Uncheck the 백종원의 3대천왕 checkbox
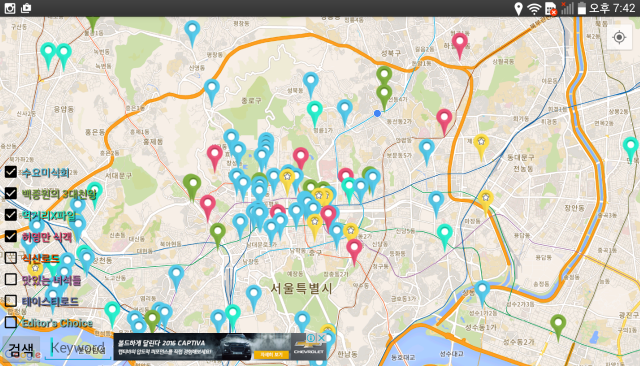This screenshot has height=366, width=640. click(x=11, y=193)
